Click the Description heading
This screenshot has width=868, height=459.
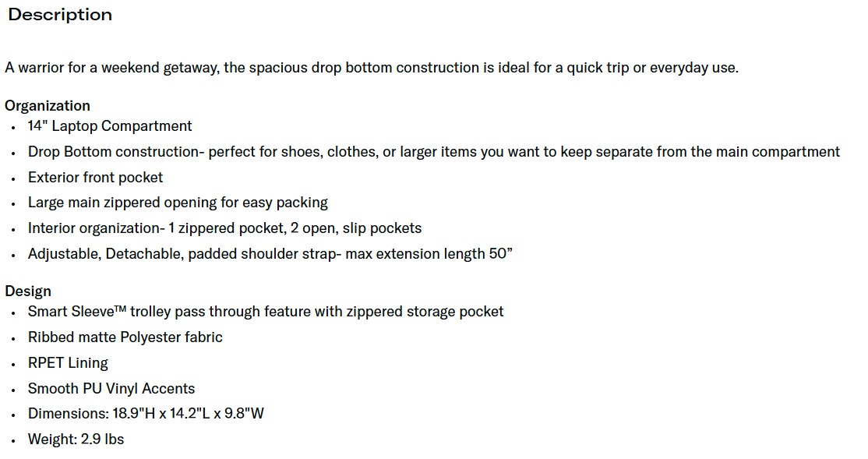coord(60,15)
